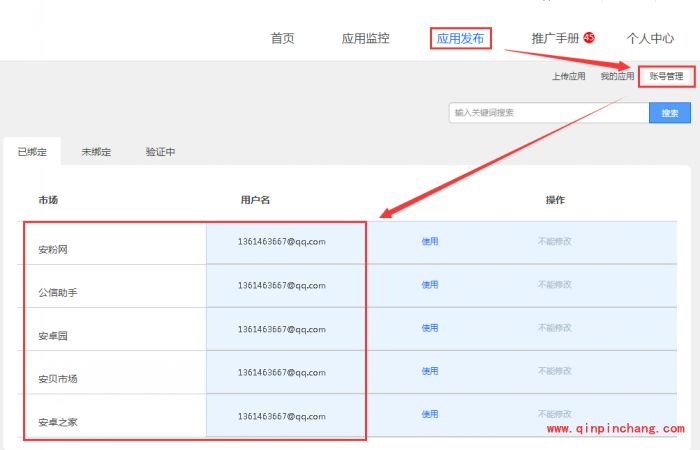Switch to the 已绑定 tab
Image resolution: width=700 pixels, height=450 pixels.
point(32,152)
